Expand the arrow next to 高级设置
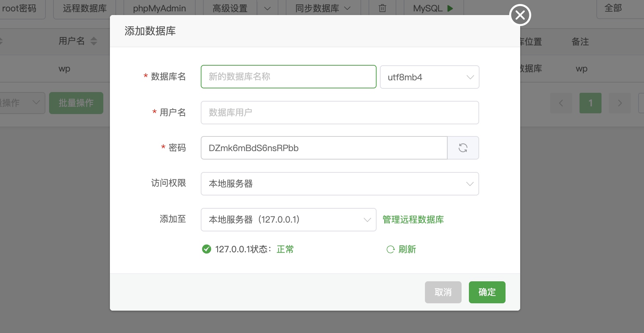Image resolution: width=644 pixels, height=333 pixels. pos(267,8)
